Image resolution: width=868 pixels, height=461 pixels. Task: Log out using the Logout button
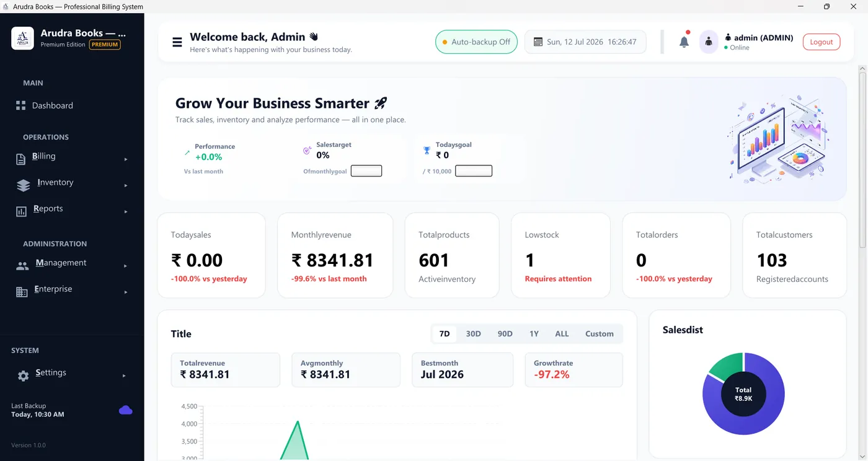[821, 42]
